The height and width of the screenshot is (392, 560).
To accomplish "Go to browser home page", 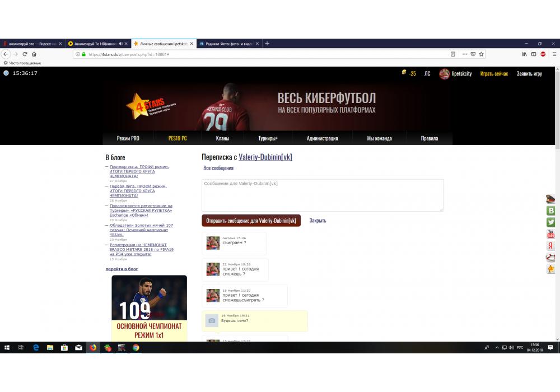I will pyautogui.click(x=34, y=54).
